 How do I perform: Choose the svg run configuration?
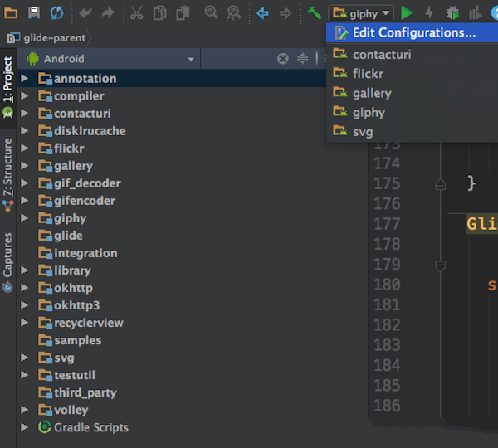363,132
